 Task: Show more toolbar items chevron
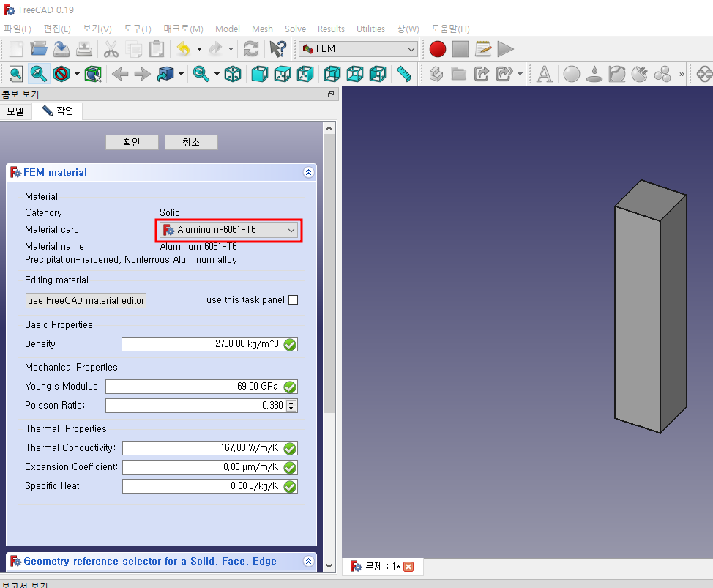pos(682,74)
